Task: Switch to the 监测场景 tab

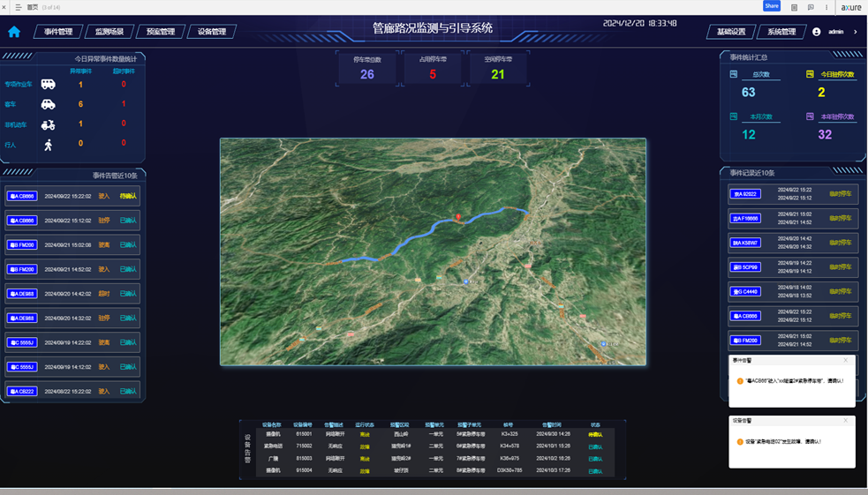Action: [109, 32]
